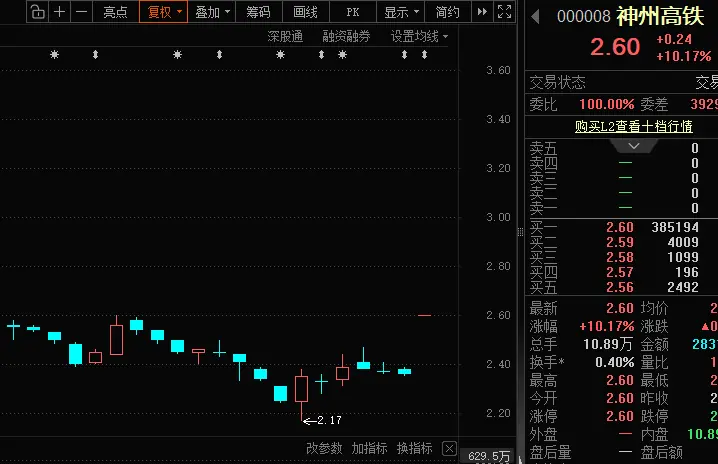Click 买一 volume 385194
This screenshot has height=464, width=718.
point(675,227)
